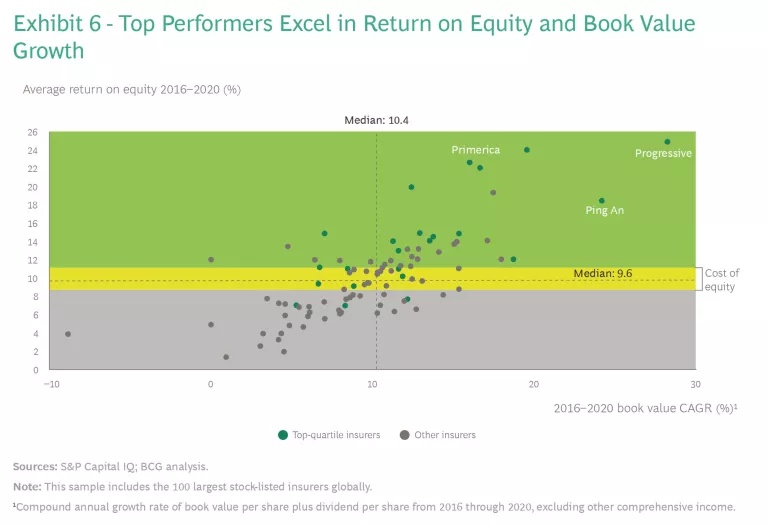Click the Primerica label
Screen dimensions: 768x526
point(475,150)
